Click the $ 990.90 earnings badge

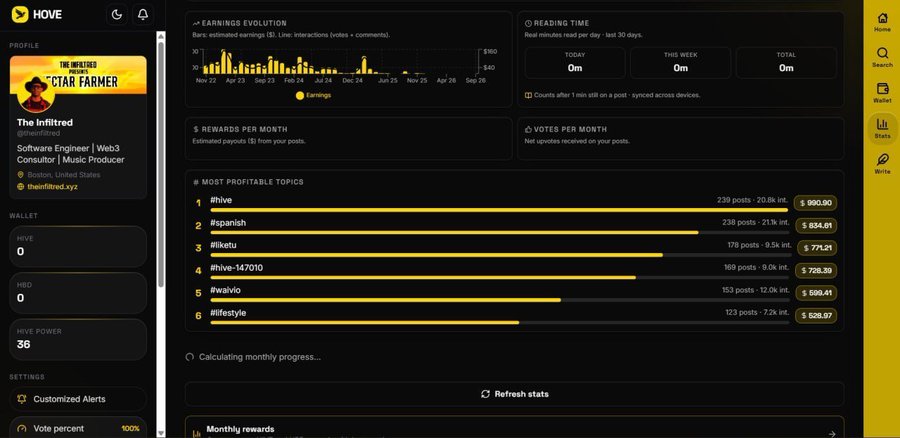click(816, 203)
